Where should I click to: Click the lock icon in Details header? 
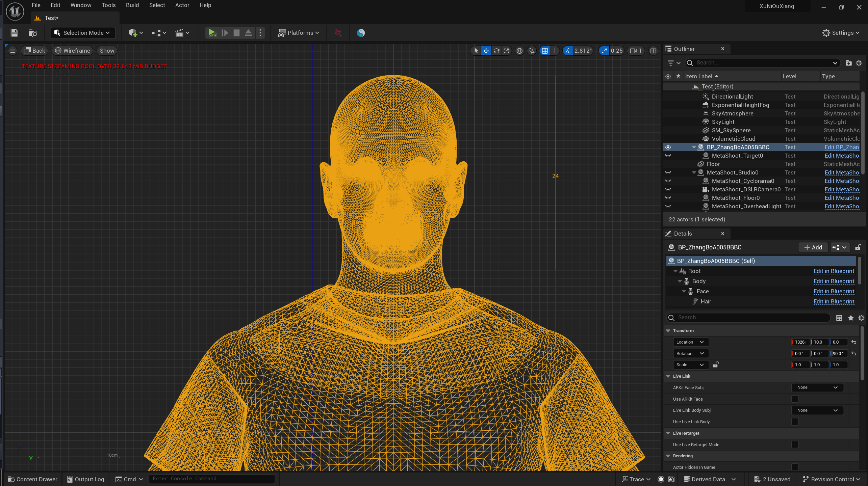point(858,247)
